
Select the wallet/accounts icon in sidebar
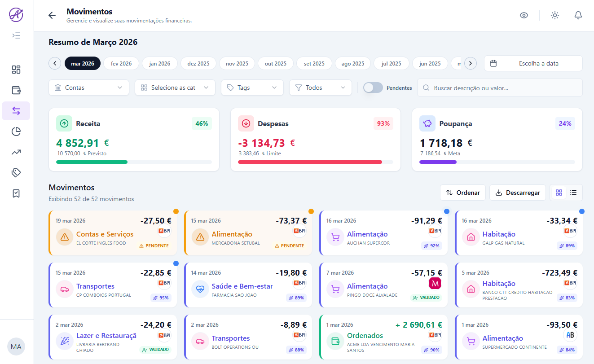pos(16,90)
